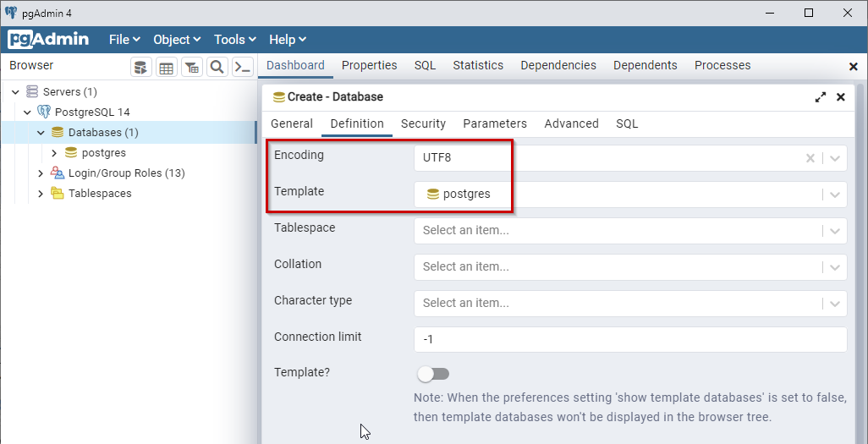Expand the Login/Group Roles node

(41, 173)
